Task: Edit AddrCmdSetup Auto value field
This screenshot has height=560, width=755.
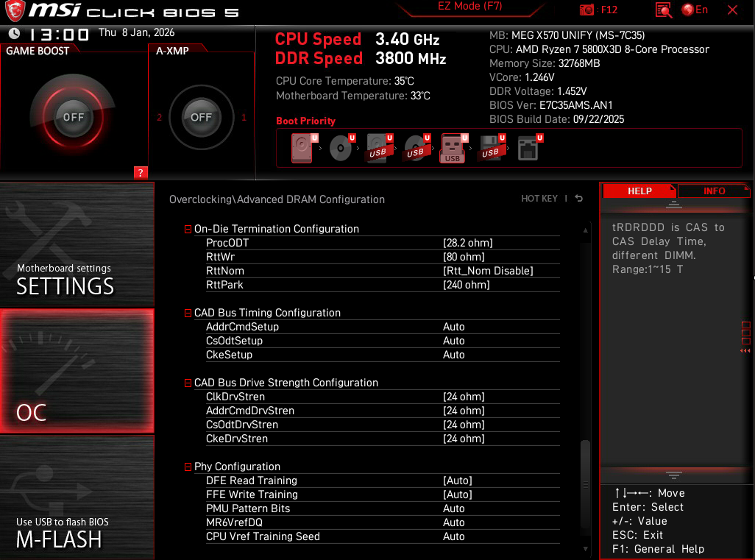Action: (453, 327)
